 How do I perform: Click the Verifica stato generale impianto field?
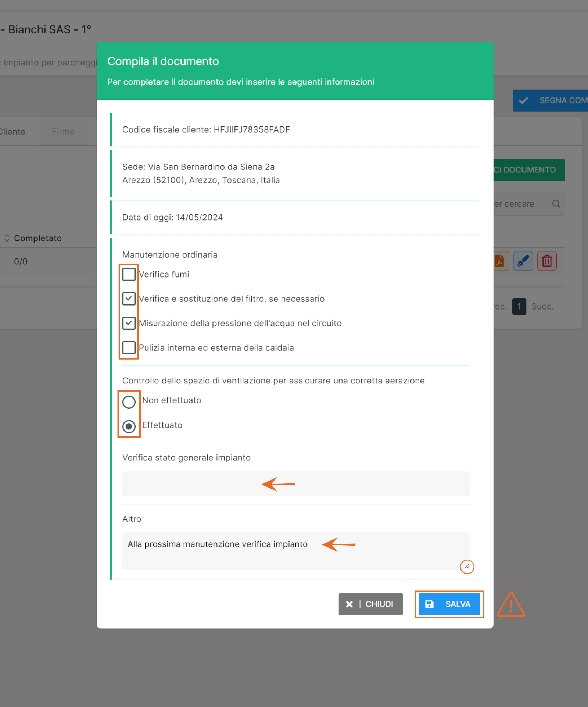295,483
